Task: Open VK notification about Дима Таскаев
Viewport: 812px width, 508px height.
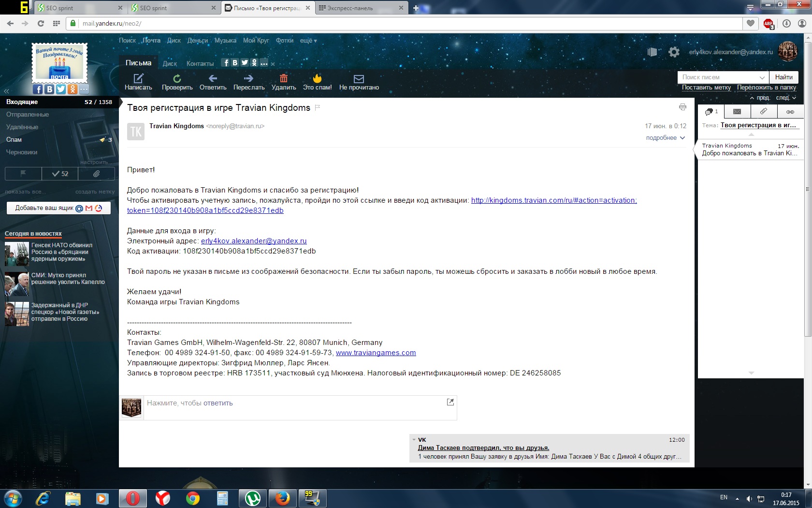Action: 483,448
